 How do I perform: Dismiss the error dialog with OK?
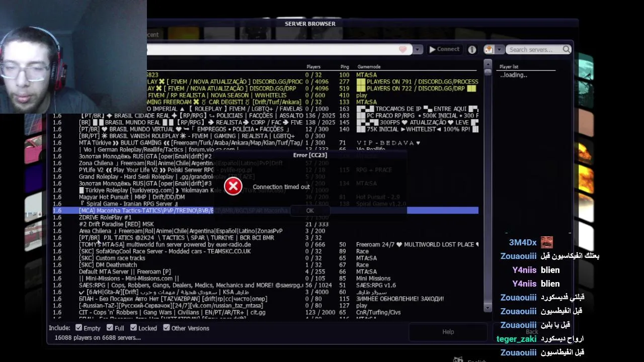pyautogui.click(x=310, y=211)
